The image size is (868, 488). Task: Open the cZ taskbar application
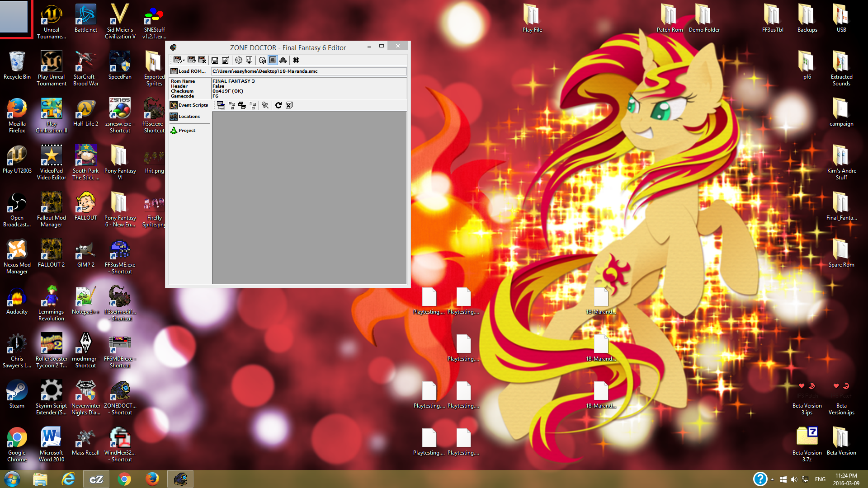(x=96, y=479)
